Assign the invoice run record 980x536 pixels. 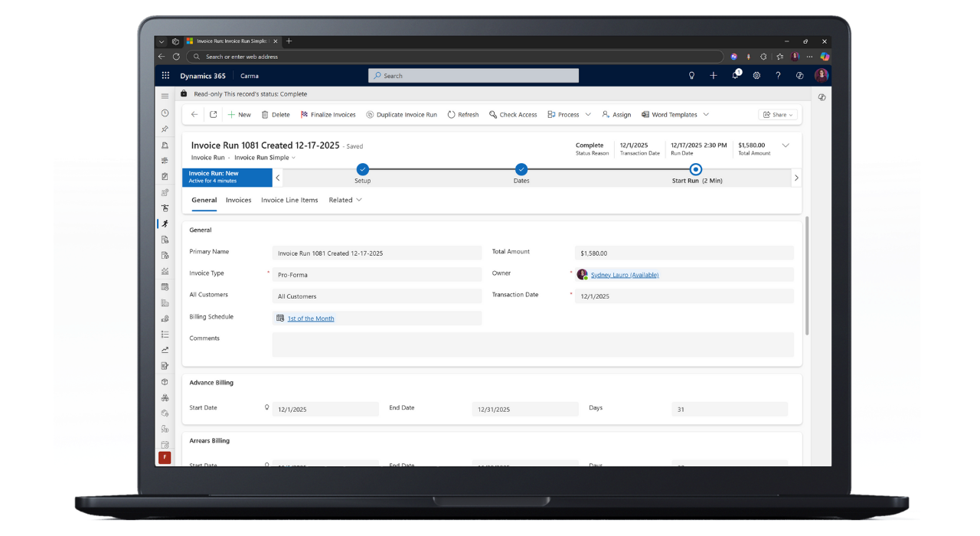(616, 114)
